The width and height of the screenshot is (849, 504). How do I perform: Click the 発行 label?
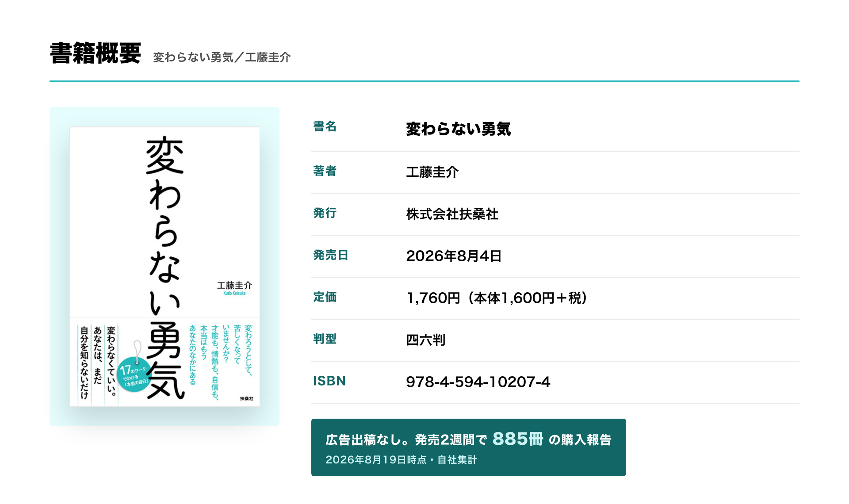point(325,213)
